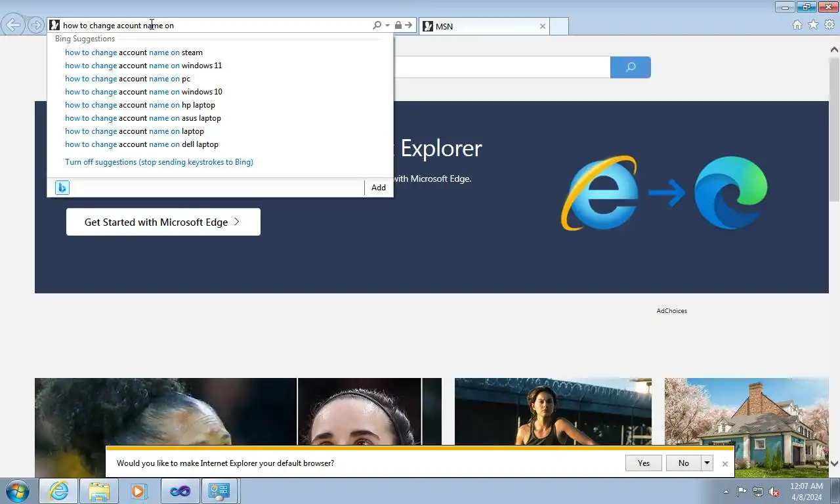The width and height of the screenshot is (840, 504).
Task: Click the page scrollbar down arrow
Action: coord(835,463)
